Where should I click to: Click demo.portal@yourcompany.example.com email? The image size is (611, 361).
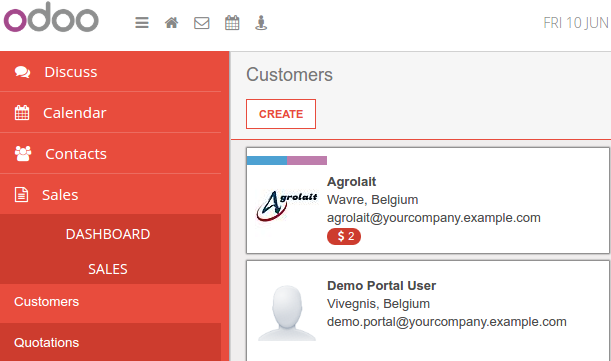(447, 322)
